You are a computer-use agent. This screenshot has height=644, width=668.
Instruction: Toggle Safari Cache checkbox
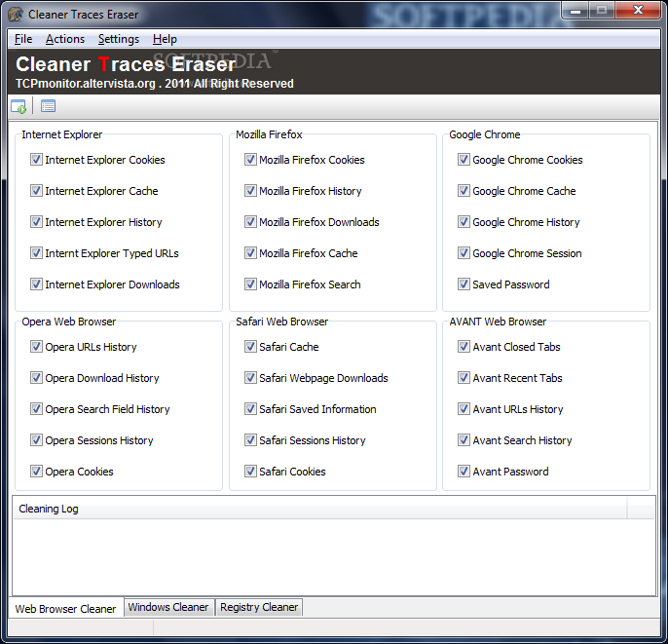[x=250, y=347]
